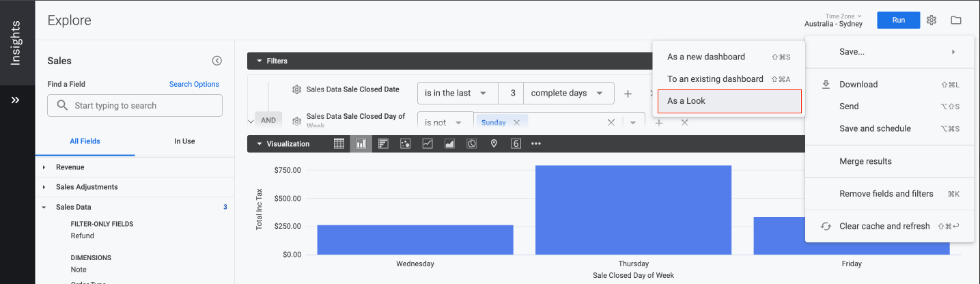Select the Pie chart visualization icon

(472, 144)
